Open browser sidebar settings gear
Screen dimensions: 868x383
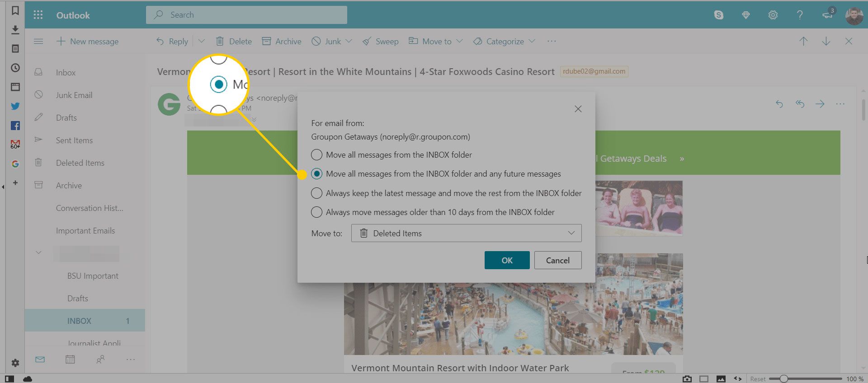(x=15, y=363)
